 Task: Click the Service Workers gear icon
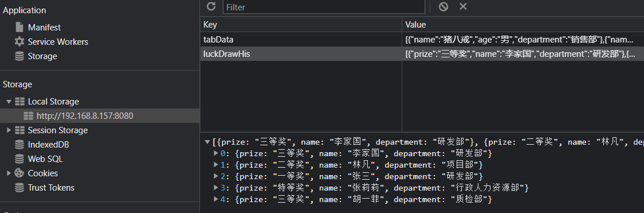(x=19, y=41)
